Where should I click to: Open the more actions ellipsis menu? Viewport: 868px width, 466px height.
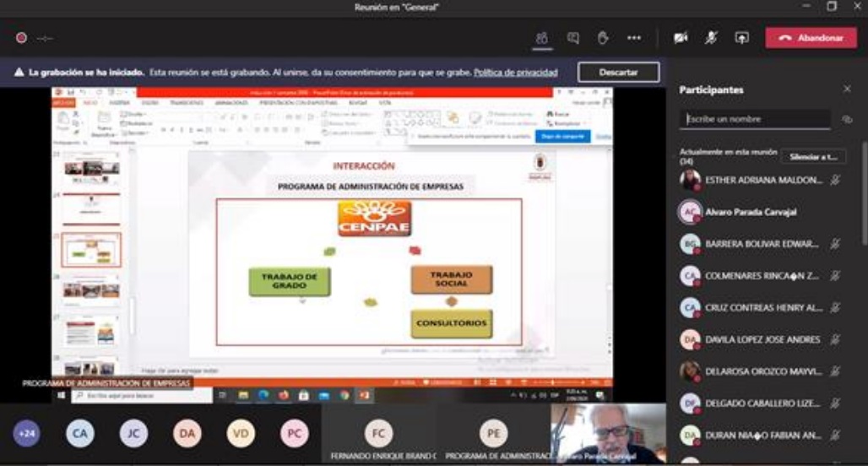[x=634, y=38]
